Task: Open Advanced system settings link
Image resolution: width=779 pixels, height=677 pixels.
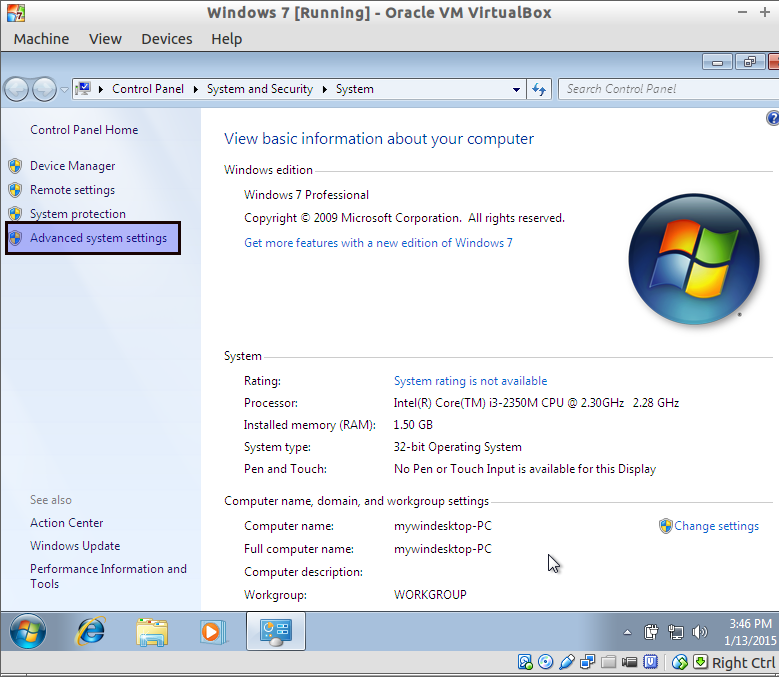Action: (98, 237)
